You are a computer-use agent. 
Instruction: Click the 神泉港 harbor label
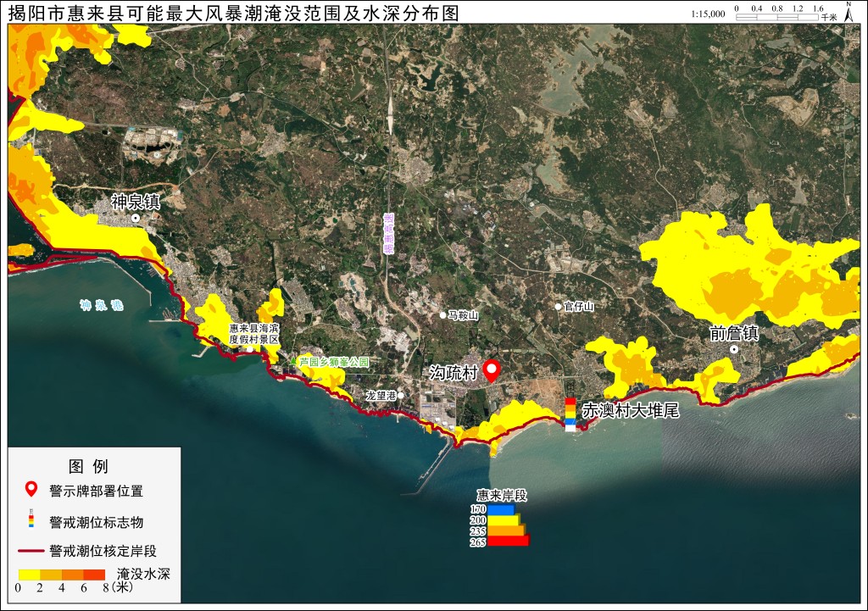click(102, 305)
